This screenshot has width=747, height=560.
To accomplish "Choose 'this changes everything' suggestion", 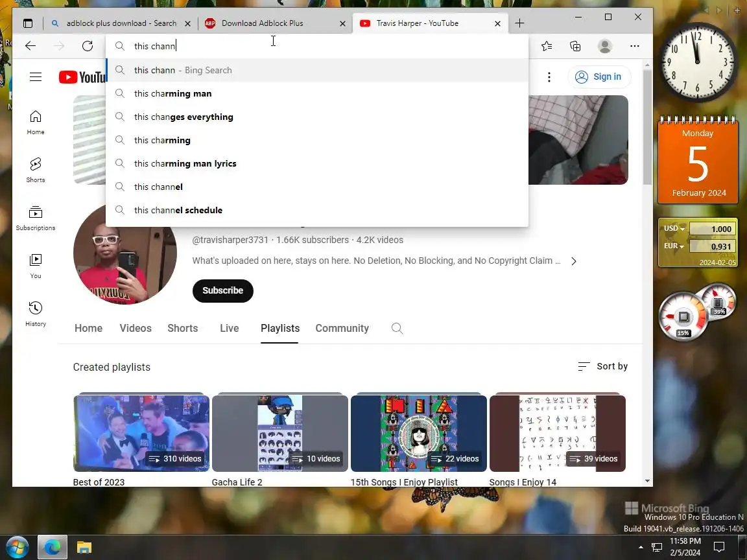I will tap(317, 117).
